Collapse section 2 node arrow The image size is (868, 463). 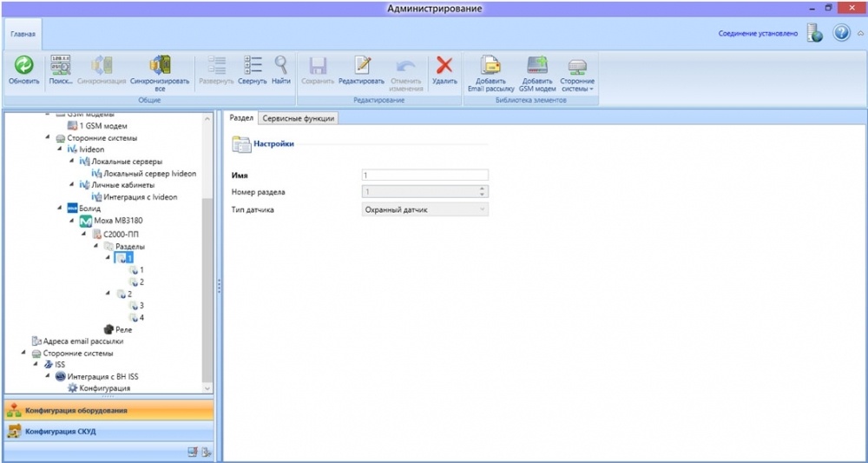click(108, 294)
